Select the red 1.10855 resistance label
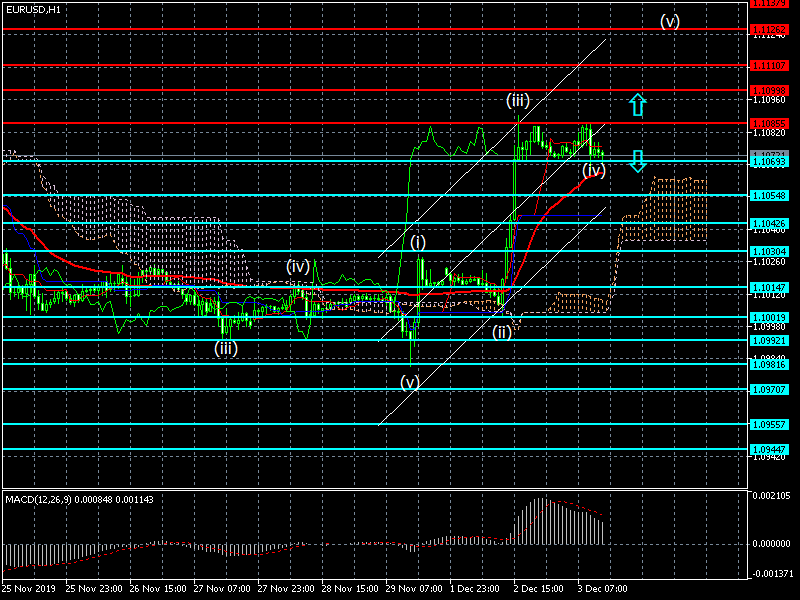 coord(769,123)
